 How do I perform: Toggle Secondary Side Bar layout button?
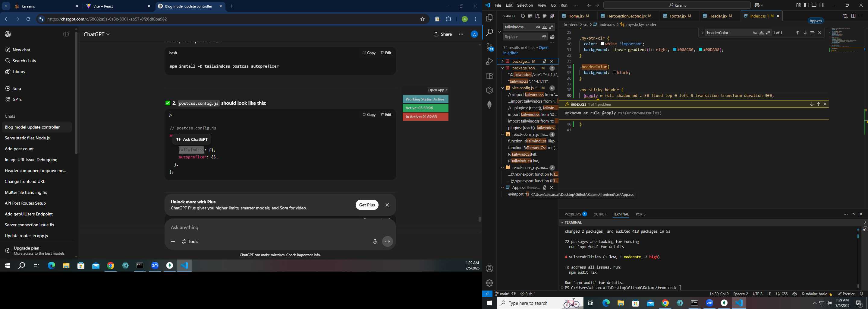(x=822, y=5)
